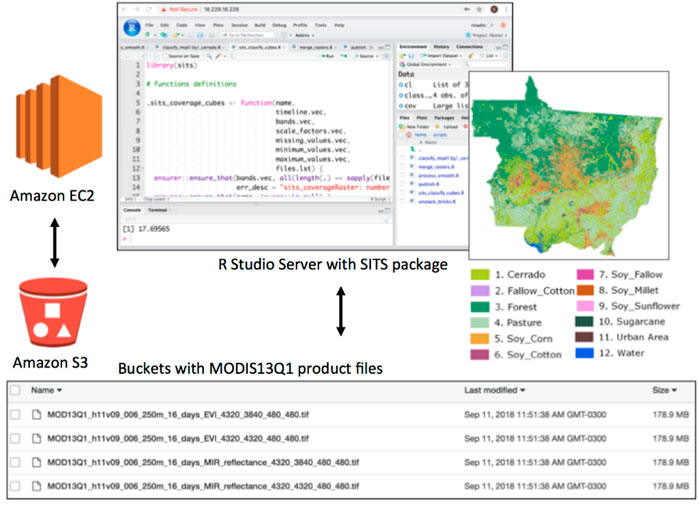Click the browser back arrow

(124, 9)
